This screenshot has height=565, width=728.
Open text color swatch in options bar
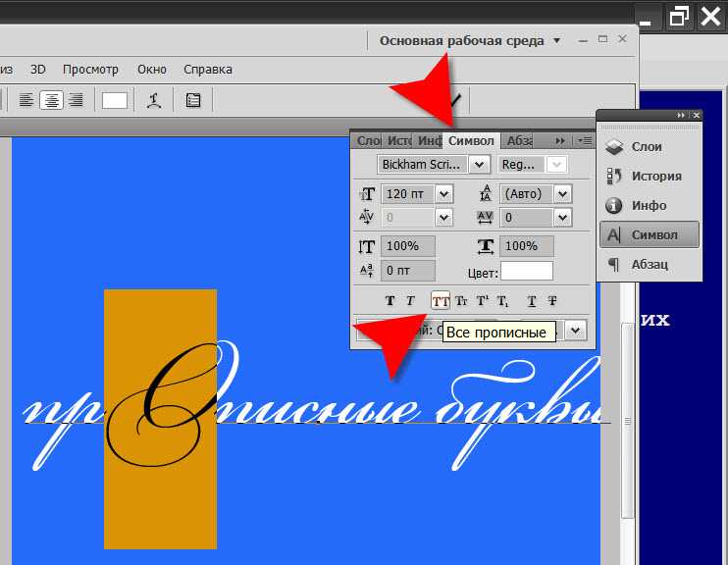(x=115, y=100)
